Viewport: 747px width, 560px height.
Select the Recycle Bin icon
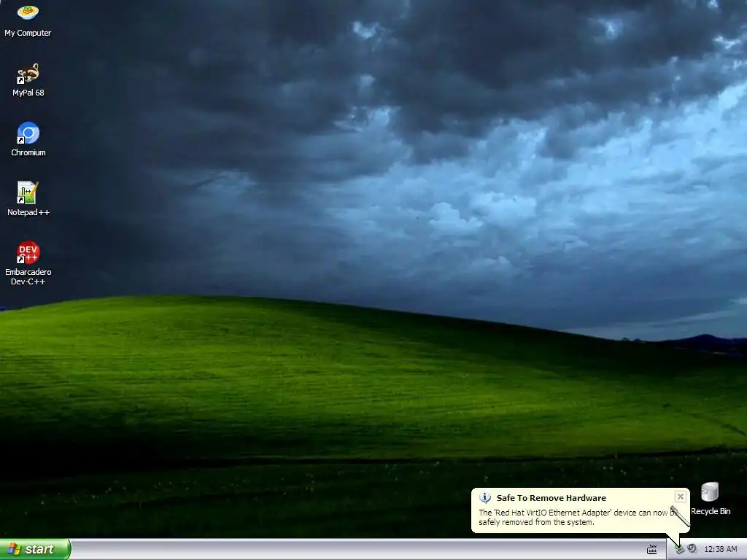[711, 499]
